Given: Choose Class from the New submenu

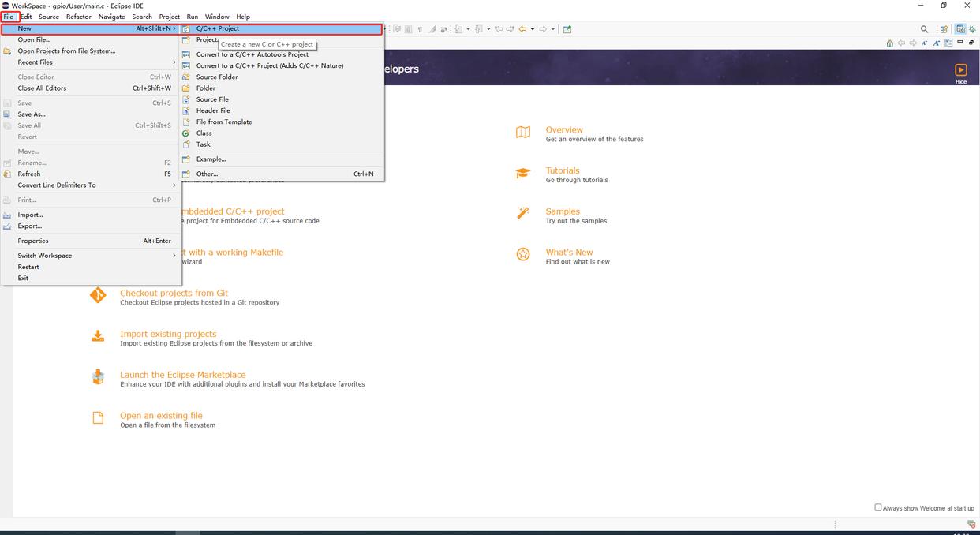Looking at the screenshot, I should click(x=282, y=133).
